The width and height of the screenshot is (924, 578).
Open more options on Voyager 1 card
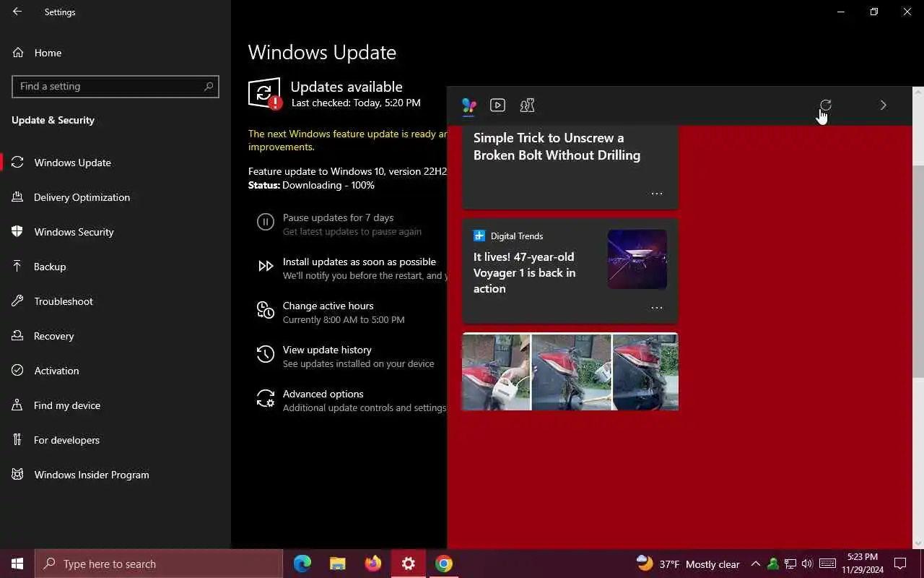coord(657,308)
